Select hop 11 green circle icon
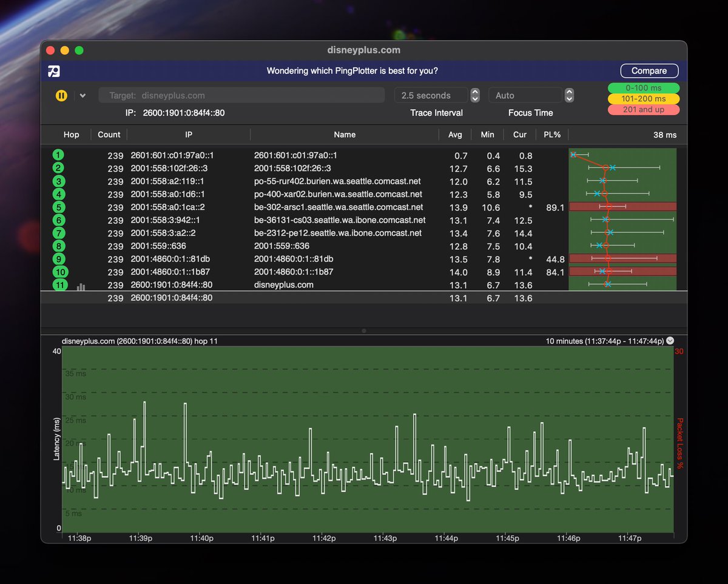This screenshot has height=584, width=728. coord(60,285)
